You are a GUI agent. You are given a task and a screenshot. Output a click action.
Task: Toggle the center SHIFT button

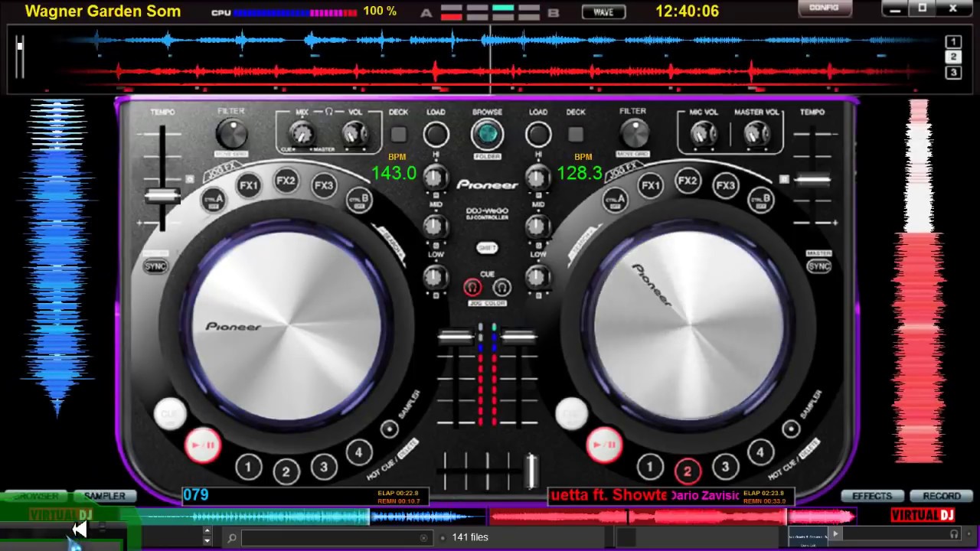[487, 248]
